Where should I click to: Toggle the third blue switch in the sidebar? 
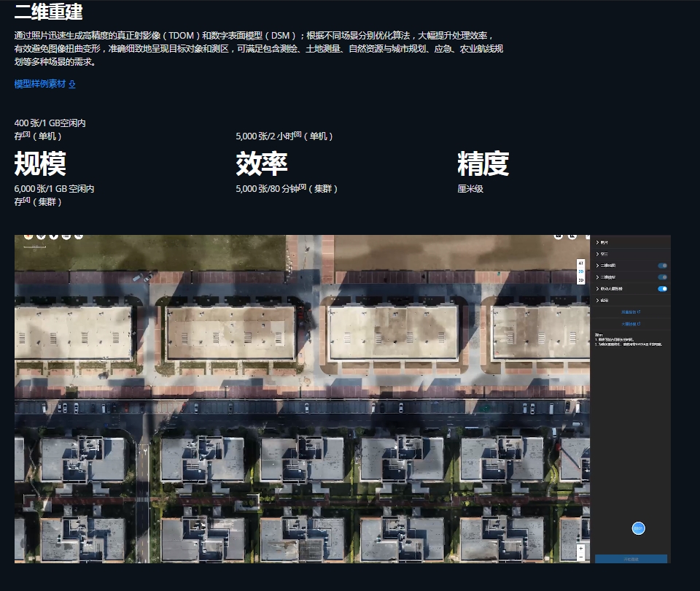(663, 289)
